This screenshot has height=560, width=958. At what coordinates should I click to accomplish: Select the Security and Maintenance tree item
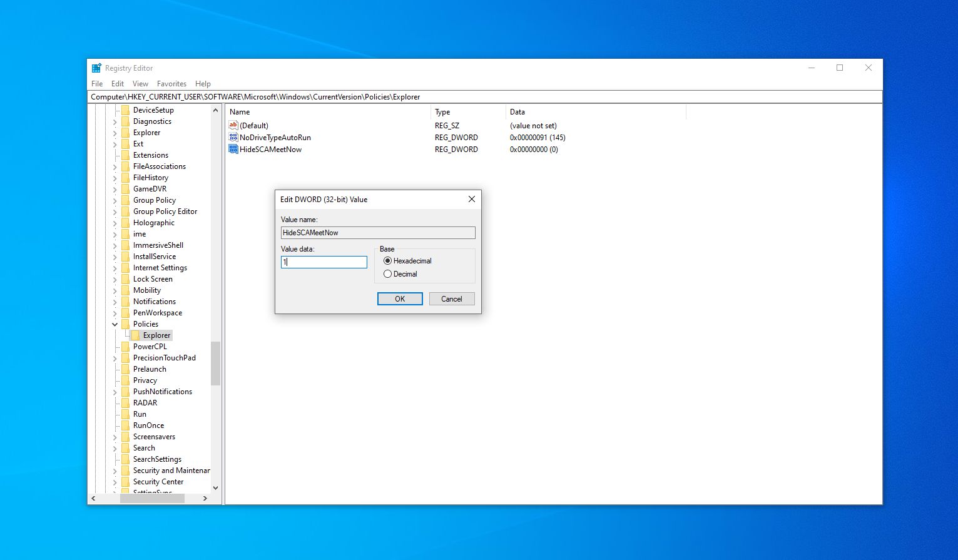tap(171, 471)
